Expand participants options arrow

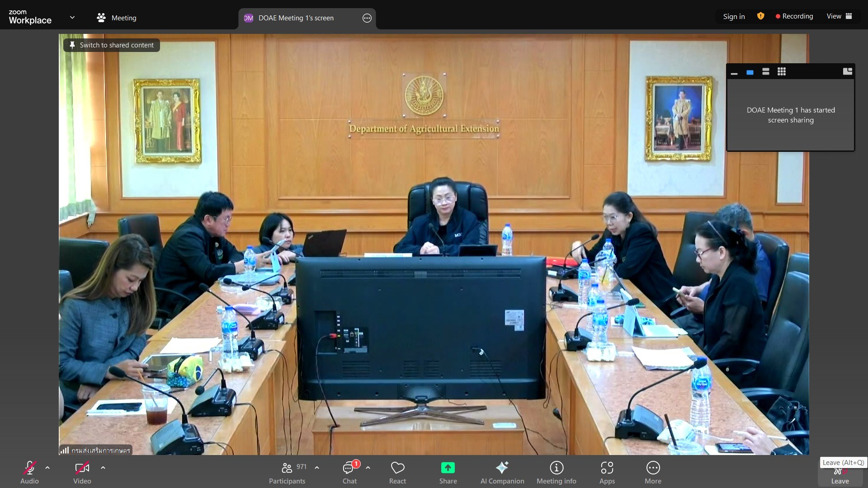click(x=317, y=468)
